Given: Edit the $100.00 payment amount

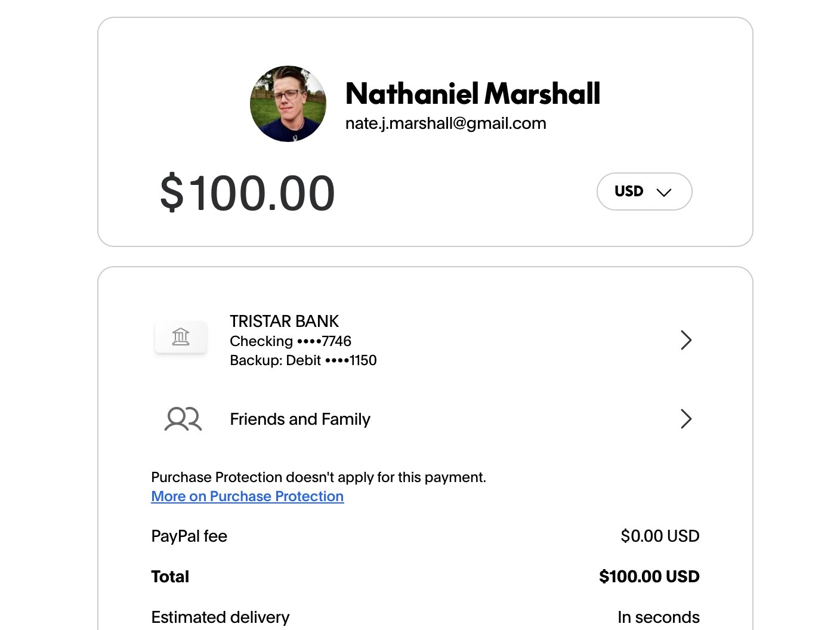Looking at the screenshot, I should click(x=248, y=193).
